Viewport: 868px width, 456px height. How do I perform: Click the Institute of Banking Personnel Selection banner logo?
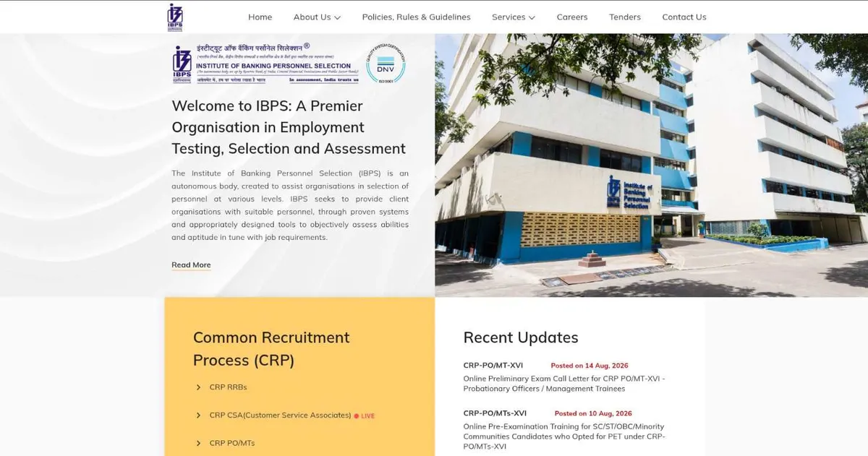point(265,64)
